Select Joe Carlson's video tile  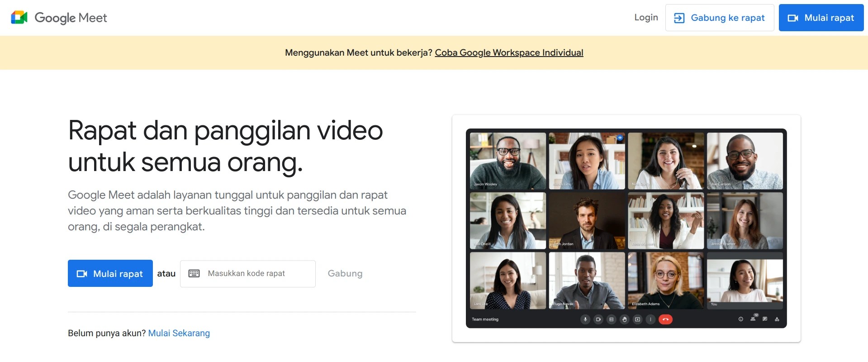[745, 161]
